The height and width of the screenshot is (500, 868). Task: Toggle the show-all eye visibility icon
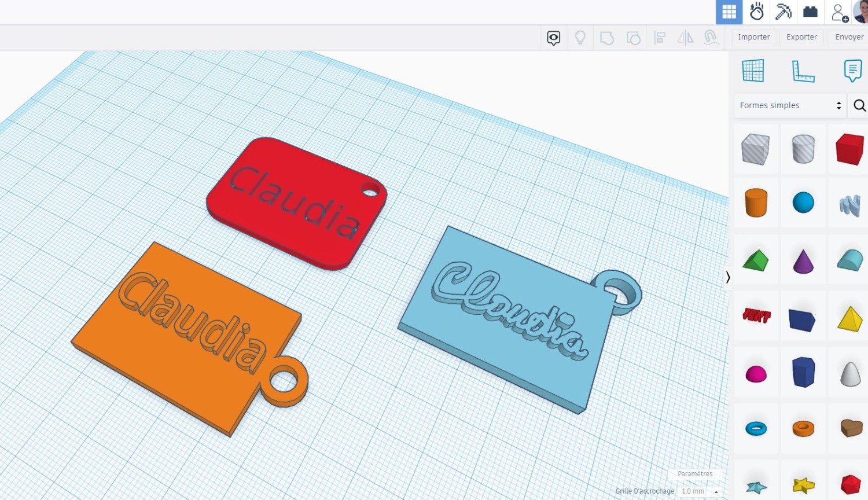[x=554, y=38]
